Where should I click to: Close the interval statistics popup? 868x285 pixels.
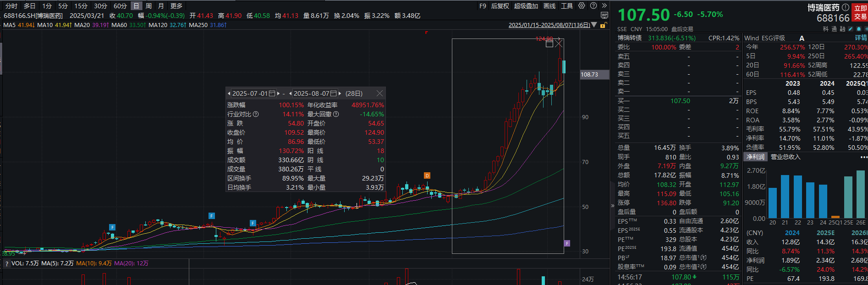point(379,93)
